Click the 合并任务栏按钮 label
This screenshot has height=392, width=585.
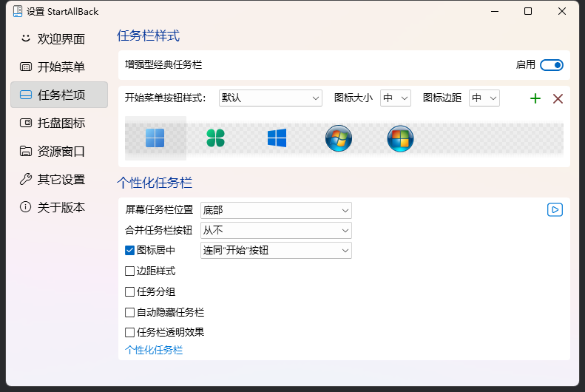158,230
